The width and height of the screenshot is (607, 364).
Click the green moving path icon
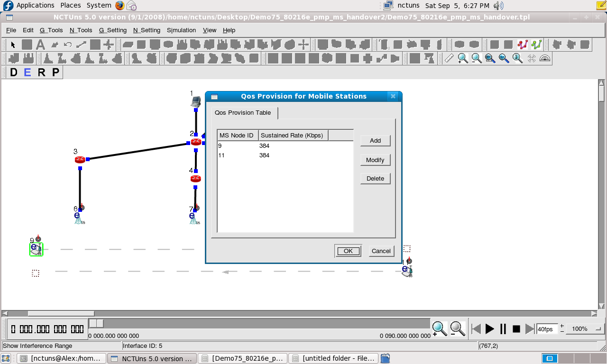click(x=536, y=45)
